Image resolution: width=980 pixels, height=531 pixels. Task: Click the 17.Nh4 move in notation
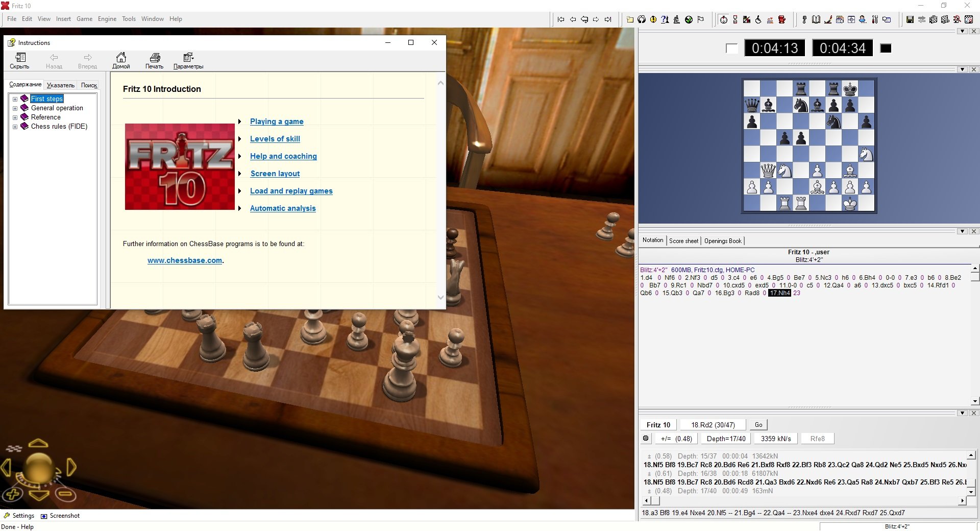[x=779, y=293]
